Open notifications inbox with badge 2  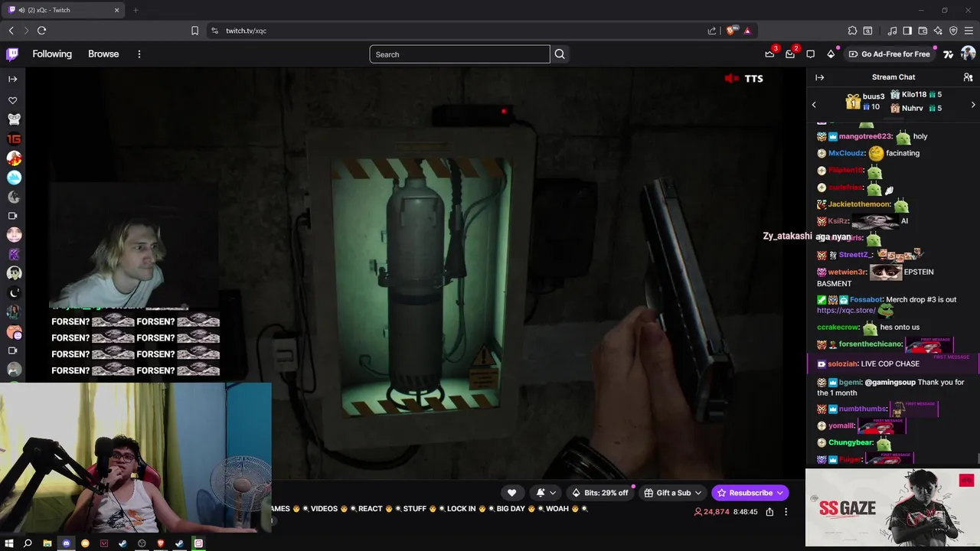(790, 54)
